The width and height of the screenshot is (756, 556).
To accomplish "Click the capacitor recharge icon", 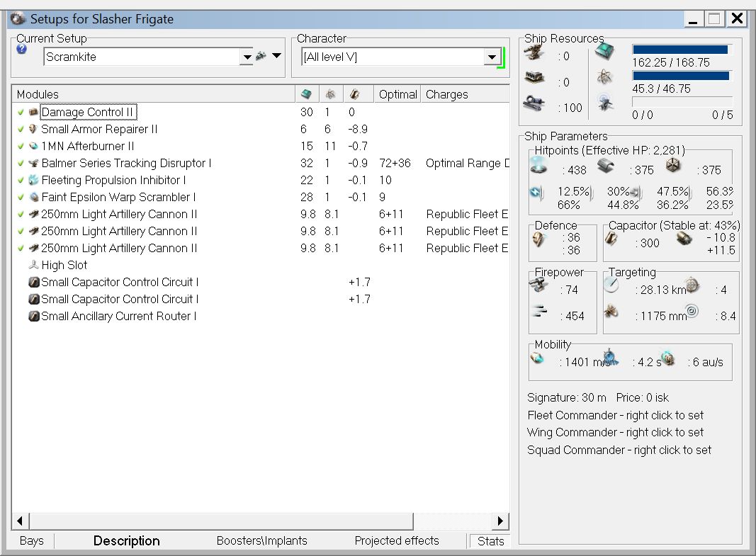I will (684, 238).
